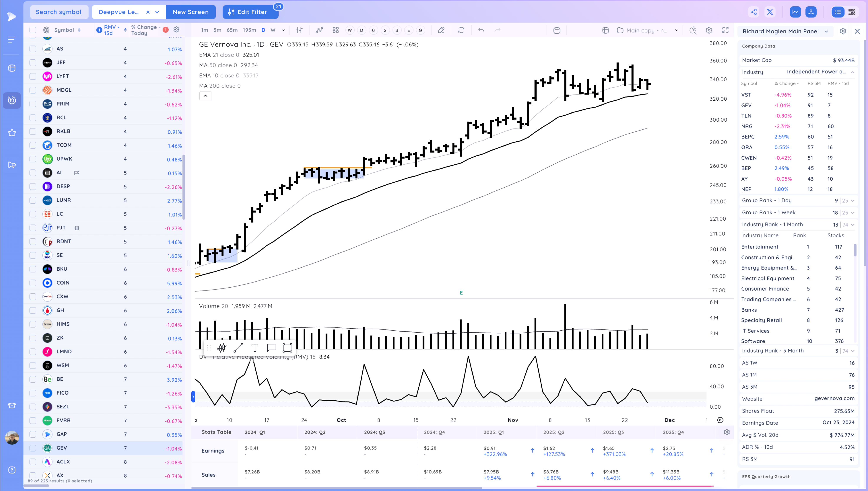Select the rectangle shape drawing tool
This screenshot has width=868, height=491.
[288, 348]
